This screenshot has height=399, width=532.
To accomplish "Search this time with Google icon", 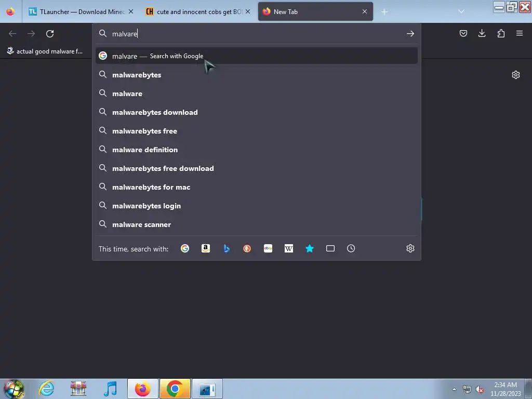I will point(185,249).
